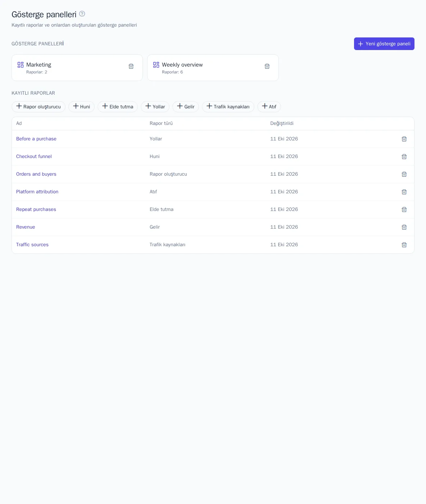426x504 pixels.
Task: Open the Marketing dashboard card
Action: pos(77,68)
